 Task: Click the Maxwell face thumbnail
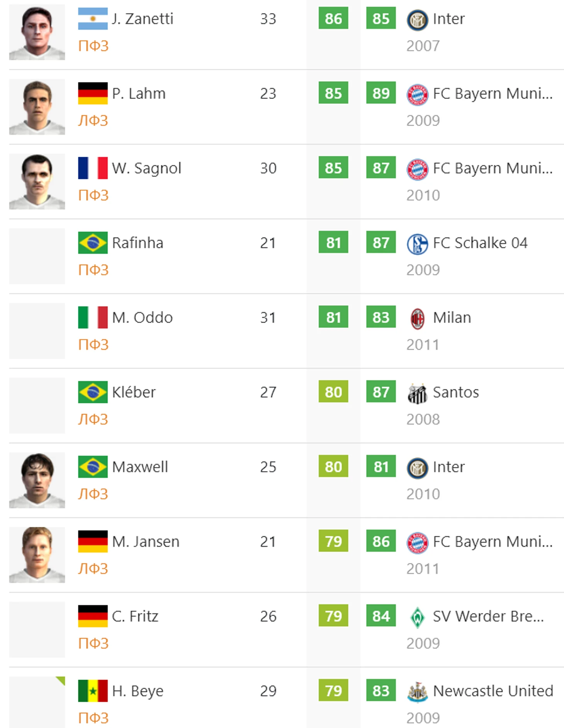click(x=37, y=480)
